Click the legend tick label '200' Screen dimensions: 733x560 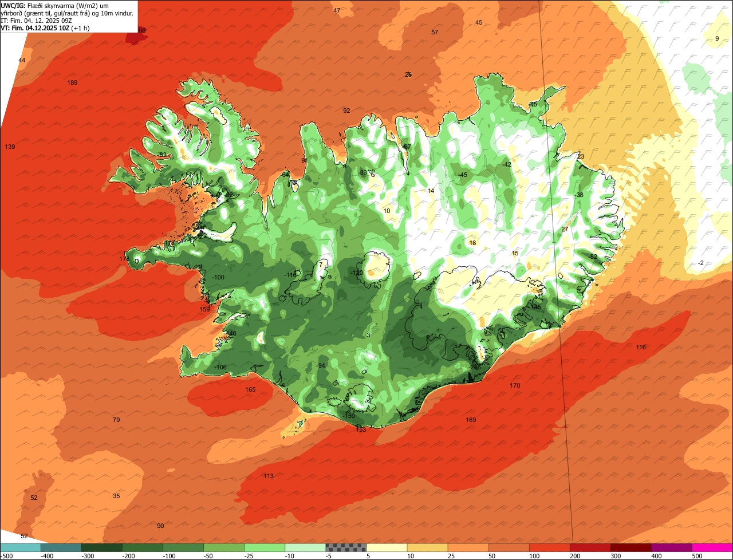point(576,556)
